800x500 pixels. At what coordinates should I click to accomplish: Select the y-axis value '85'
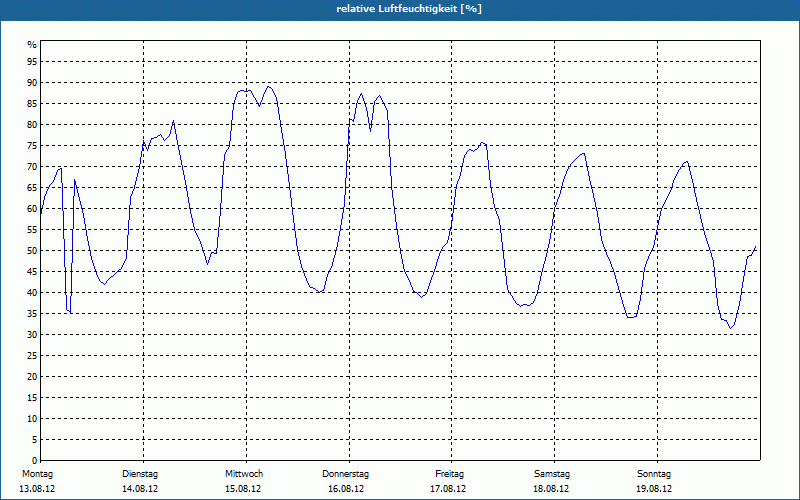(x=32, y=104)
